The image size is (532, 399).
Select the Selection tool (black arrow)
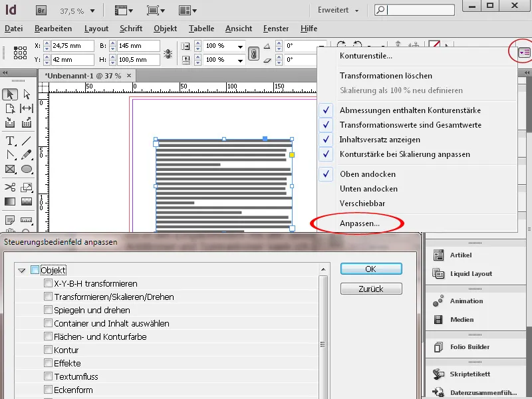[10, 94]
